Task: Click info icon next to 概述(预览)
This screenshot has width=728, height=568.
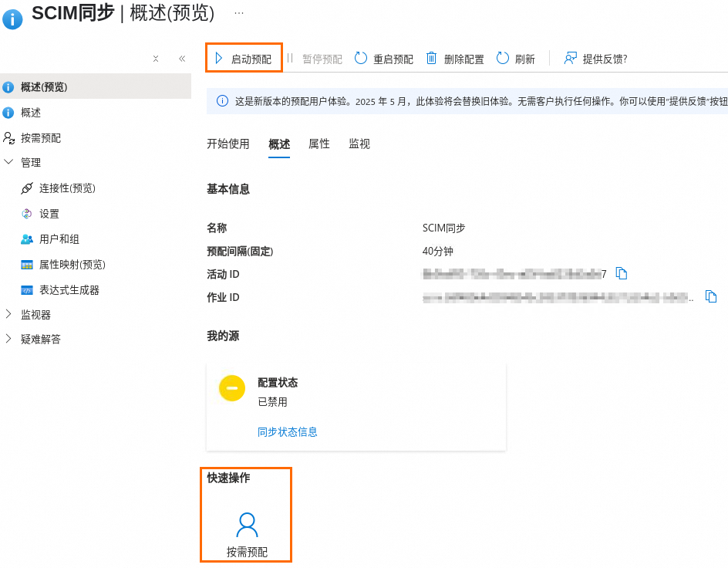Action: point(8,87)
